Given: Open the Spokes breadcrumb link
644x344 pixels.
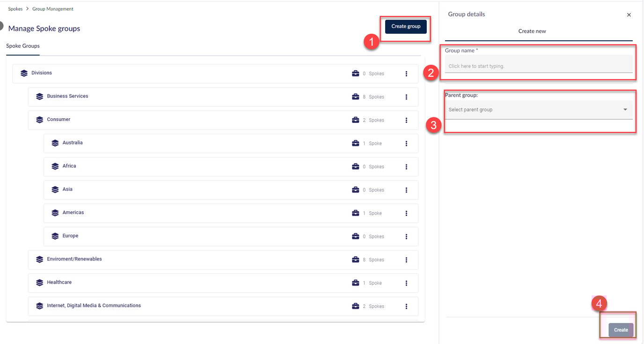Looking at the screenshot, I should pyautogui.click(x=15, y=8).
